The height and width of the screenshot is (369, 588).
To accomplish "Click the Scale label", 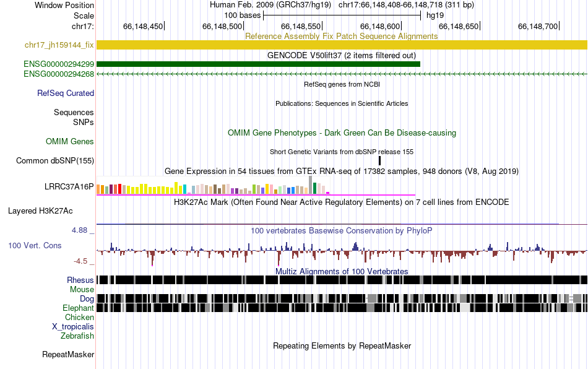I will click(84, 15).
